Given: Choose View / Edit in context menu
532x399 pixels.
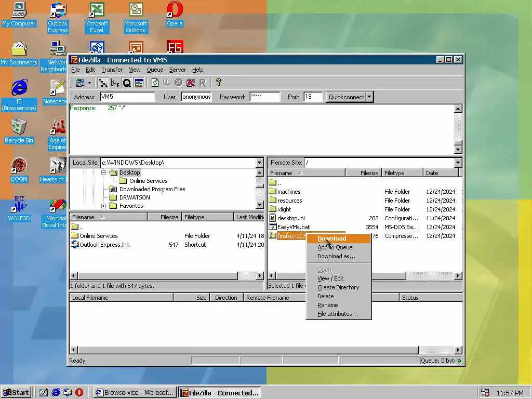Looking at the screenshot, I should (339, 278).
